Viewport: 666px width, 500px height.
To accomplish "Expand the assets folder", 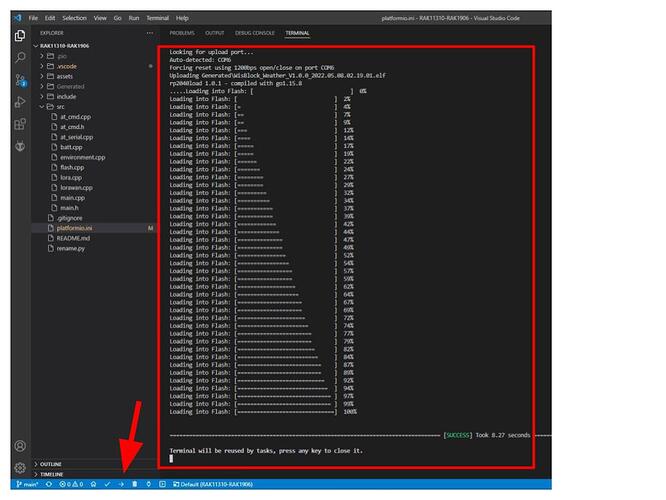I will 64,76.
